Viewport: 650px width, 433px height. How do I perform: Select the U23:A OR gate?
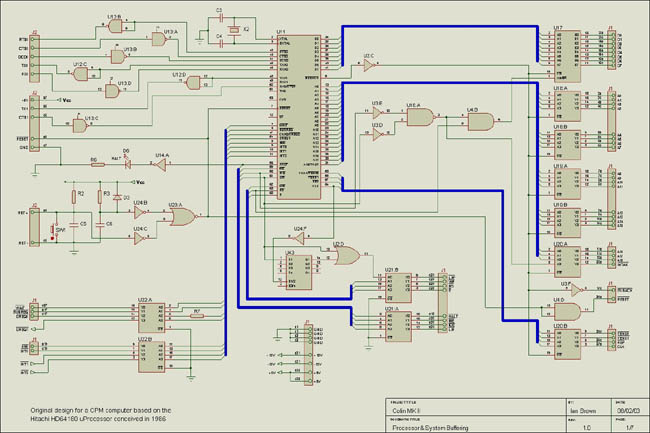[183, 215]
